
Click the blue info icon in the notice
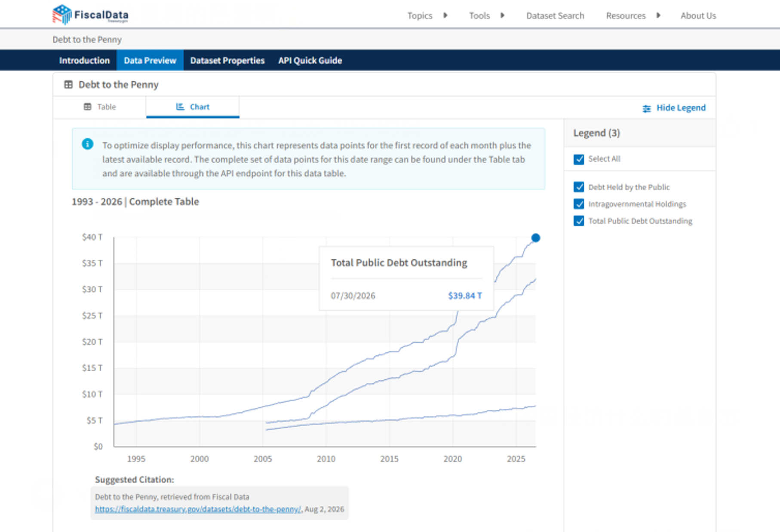(87, 144)
